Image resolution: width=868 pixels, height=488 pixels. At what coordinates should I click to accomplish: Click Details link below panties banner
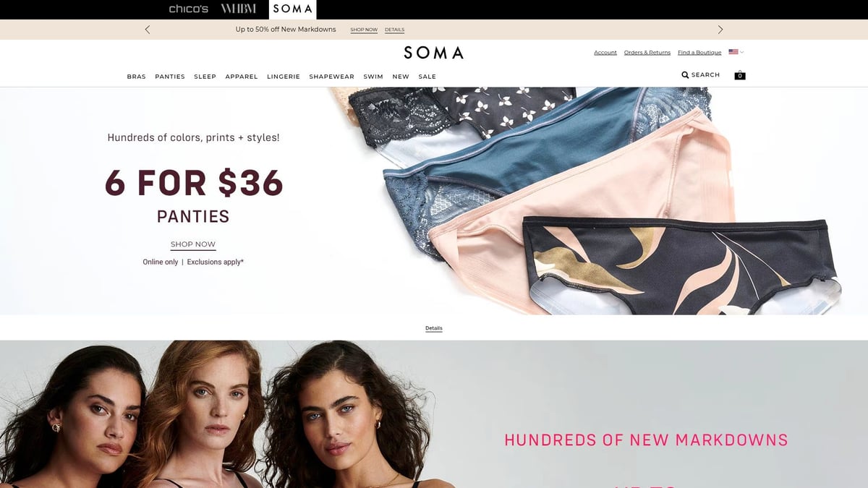click(x=434, y=328)
